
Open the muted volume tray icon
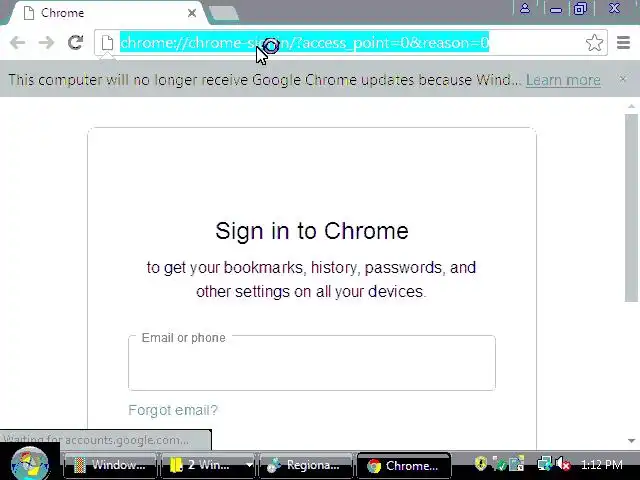(563, 464)
